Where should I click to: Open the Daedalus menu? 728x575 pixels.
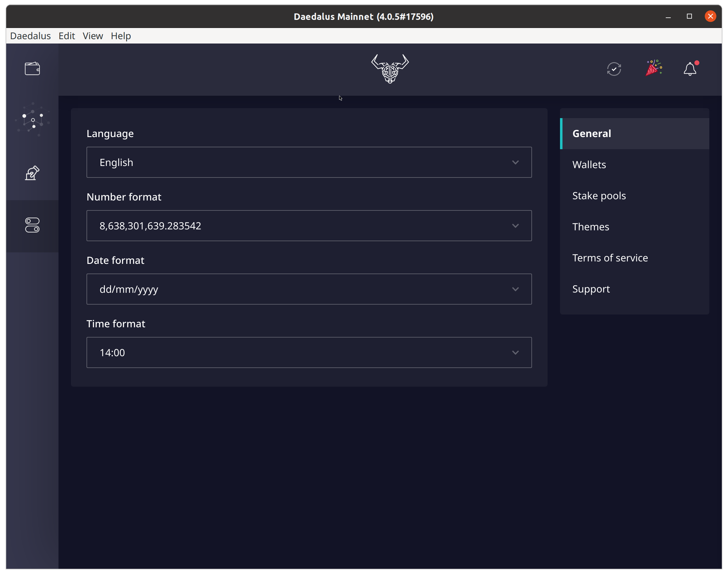[x=30, y=36]
